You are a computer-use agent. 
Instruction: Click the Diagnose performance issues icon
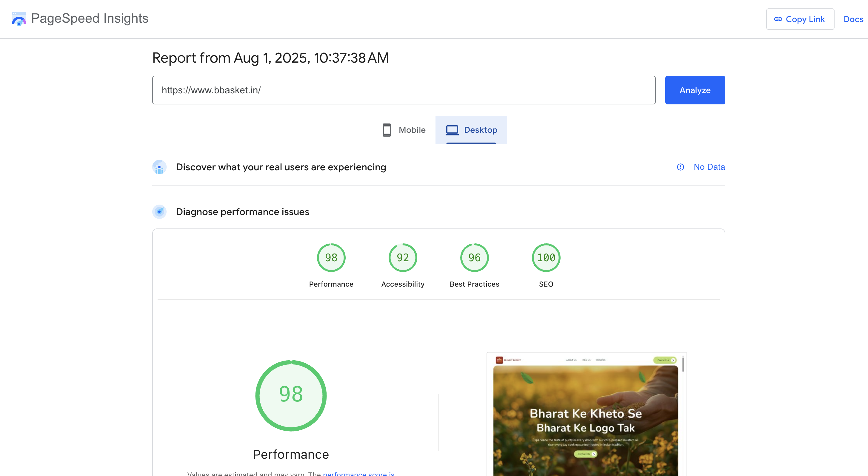click(159, 212)
